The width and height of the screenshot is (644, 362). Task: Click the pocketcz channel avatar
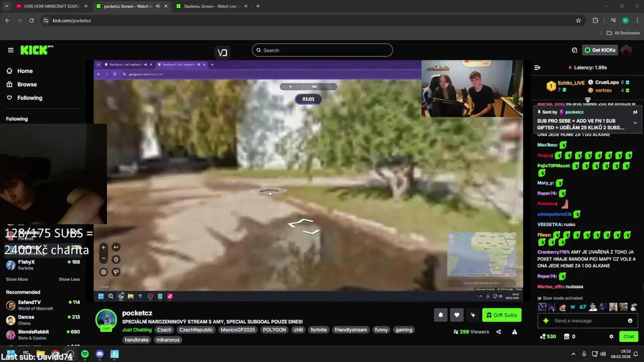tap(106, 319)
